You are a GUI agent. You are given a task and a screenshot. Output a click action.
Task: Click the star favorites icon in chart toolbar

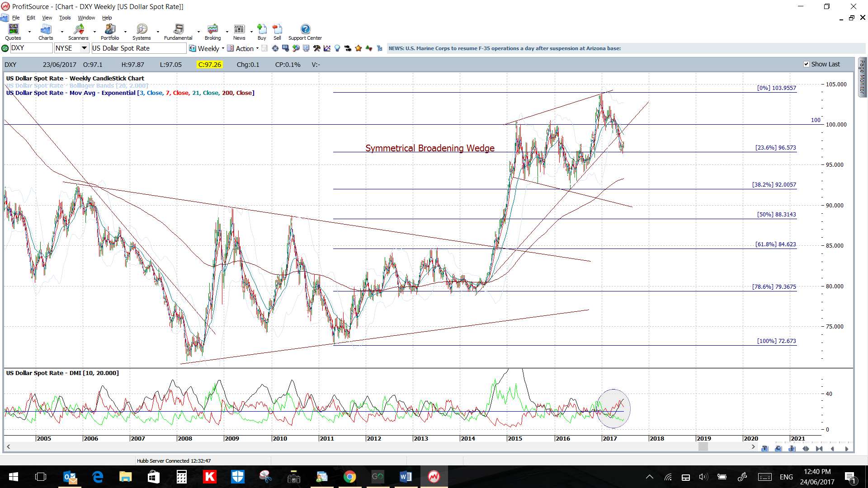pos(359,48)
